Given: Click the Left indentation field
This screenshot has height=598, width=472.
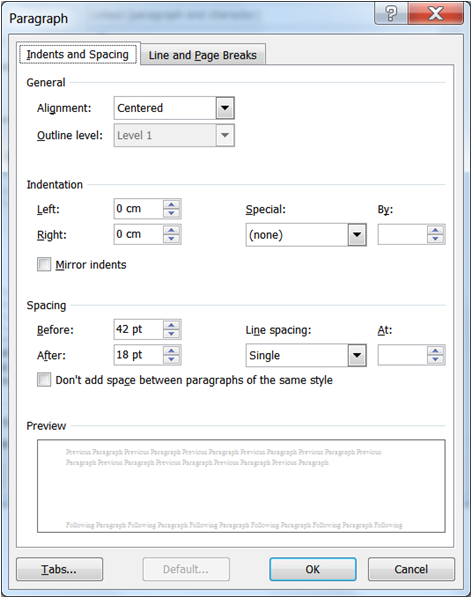Looking at the screenshot, I should (x=139, y=209).
